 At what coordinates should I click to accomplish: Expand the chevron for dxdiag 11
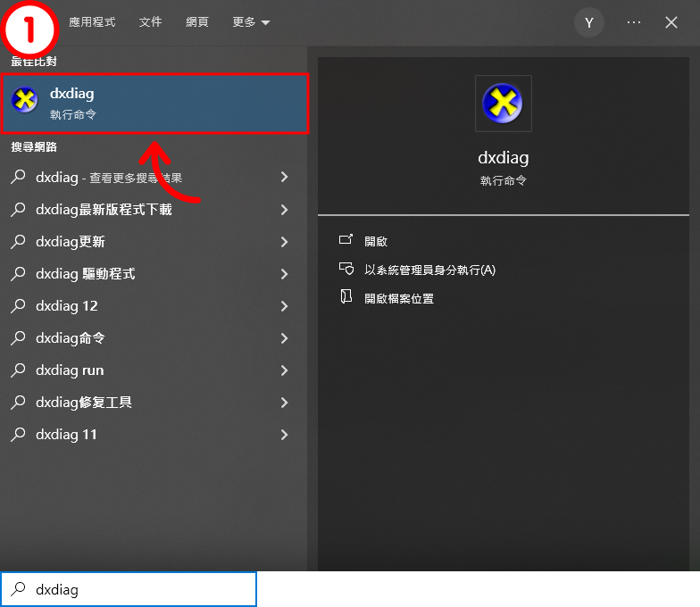click(x=285, y=434)
